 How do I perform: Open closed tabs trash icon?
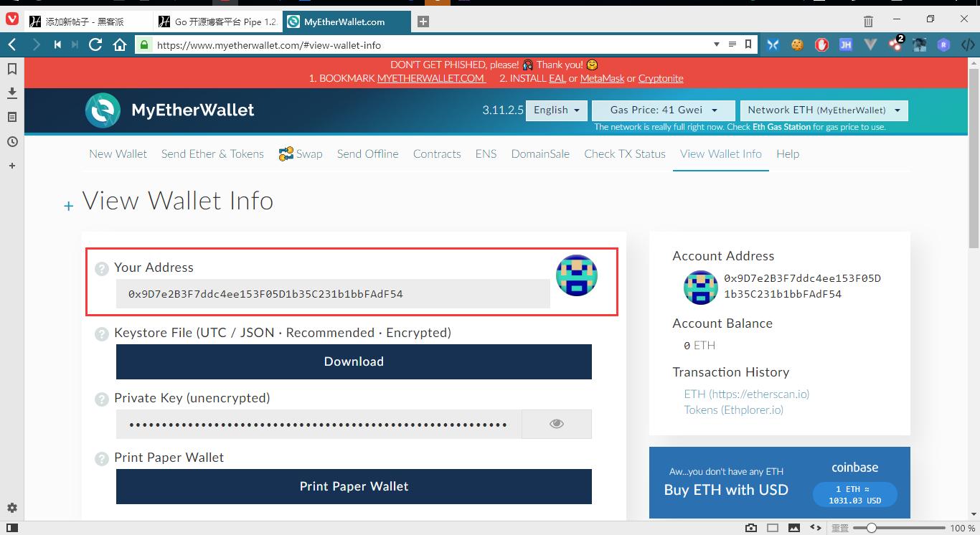tap(868, 22)
